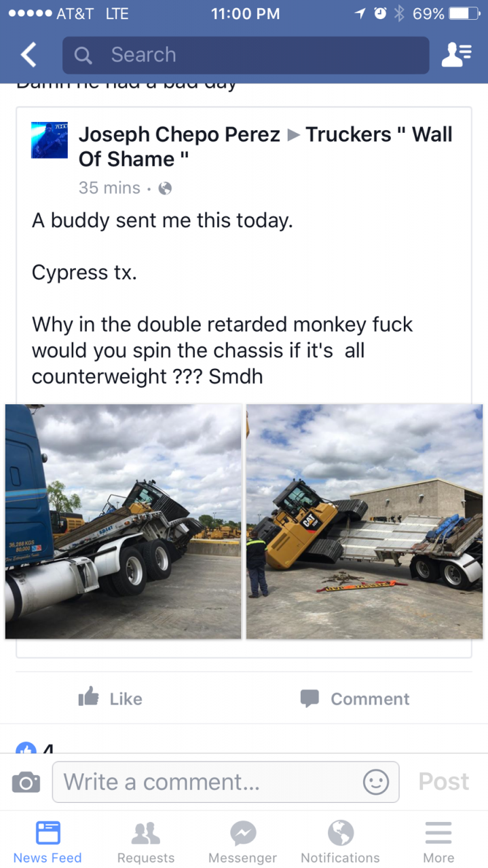Open the right photo of the tipped CAT excavator
488x868 pixels.
[x=364, y=521]
